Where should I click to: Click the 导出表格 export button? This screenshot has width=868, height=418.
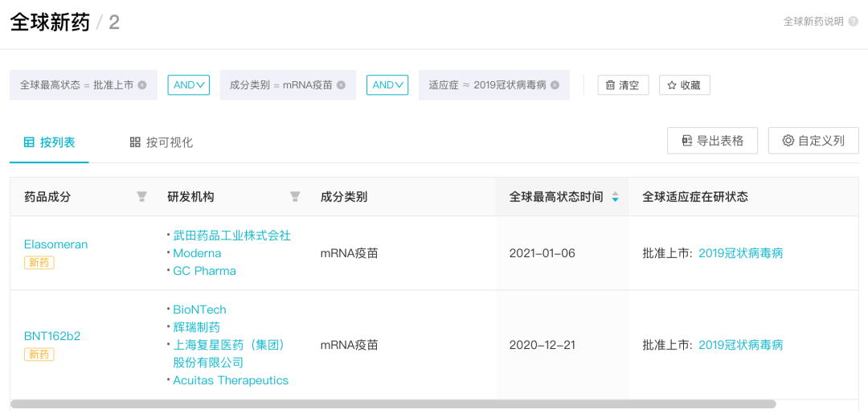tap(712, 141)
